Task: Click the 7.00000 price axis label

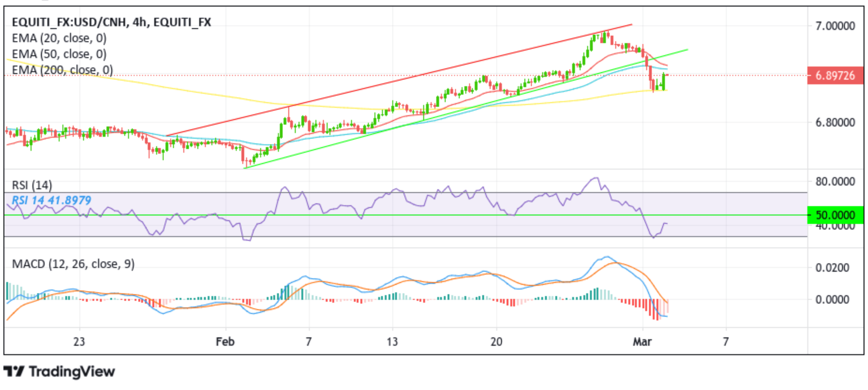Action: pyautogui.click(x=835, y=26)
